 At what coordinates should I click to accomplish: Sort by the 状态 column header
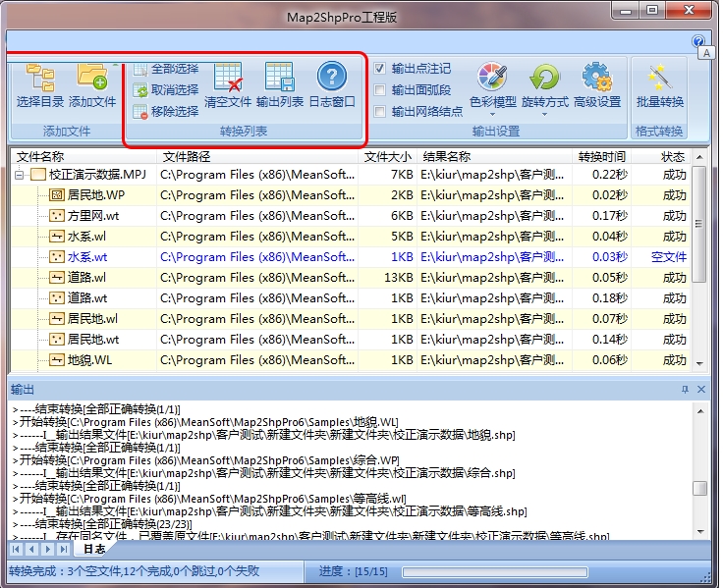pos(661,157)
